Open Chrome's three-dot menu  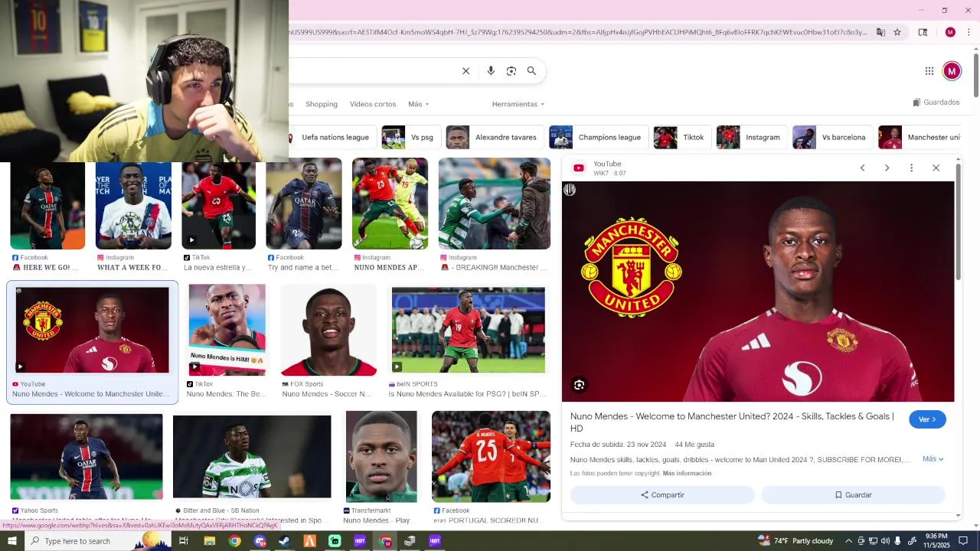point(969,32)
